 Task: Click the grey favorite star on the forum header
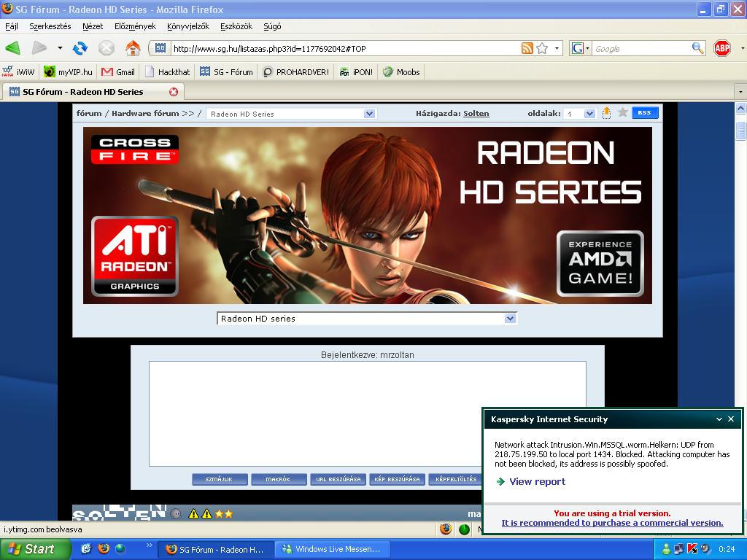click(623, 112)
